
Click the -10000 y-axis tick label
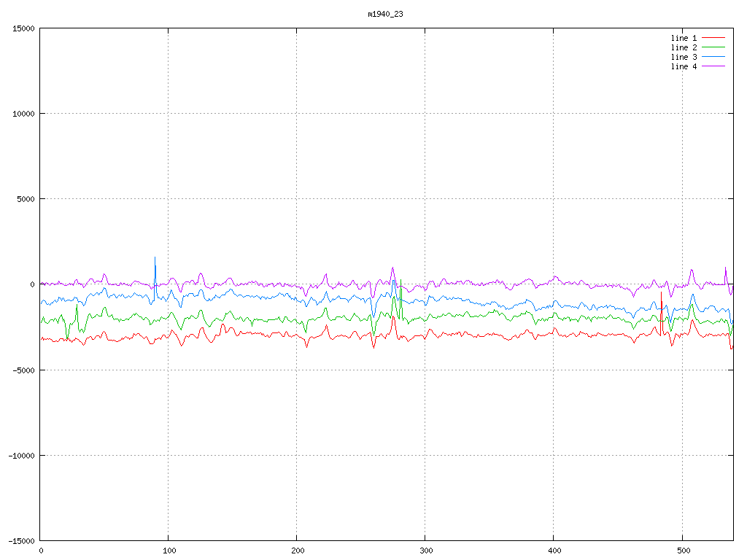click(21, 455)
